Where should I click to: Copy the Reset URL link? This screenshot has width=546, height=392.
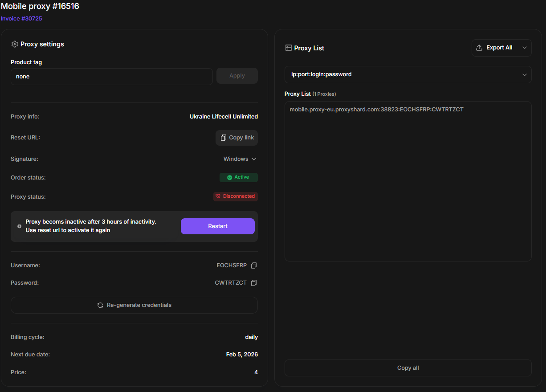click(236, 138)
